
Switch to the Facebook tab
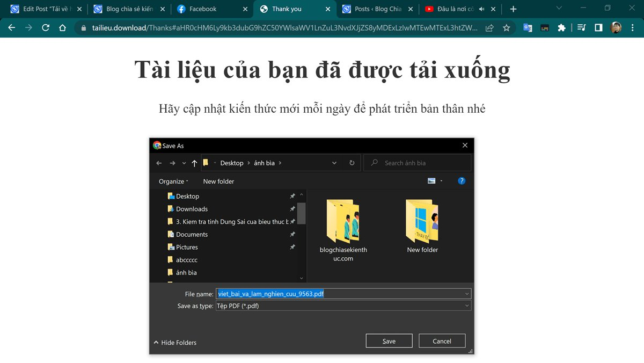click(212, 9)
